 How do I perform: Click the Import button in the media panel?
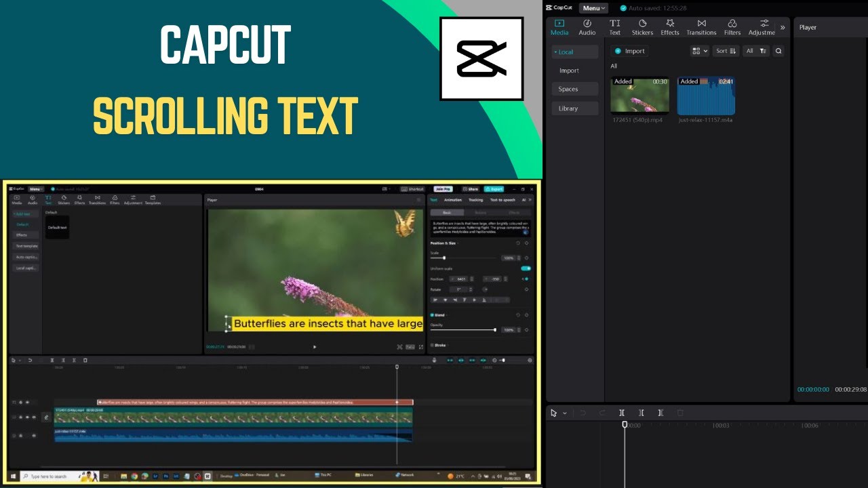[x=629, y=50]
